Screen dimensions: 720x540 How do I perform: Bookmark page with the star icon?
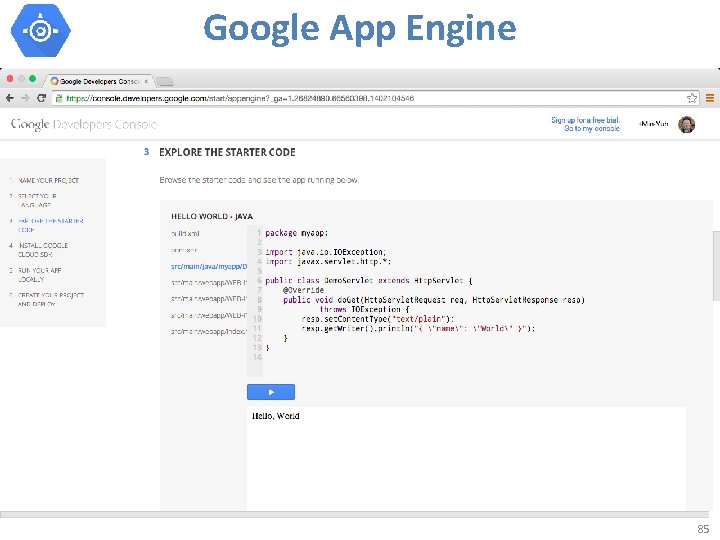(x=691, y=98)
